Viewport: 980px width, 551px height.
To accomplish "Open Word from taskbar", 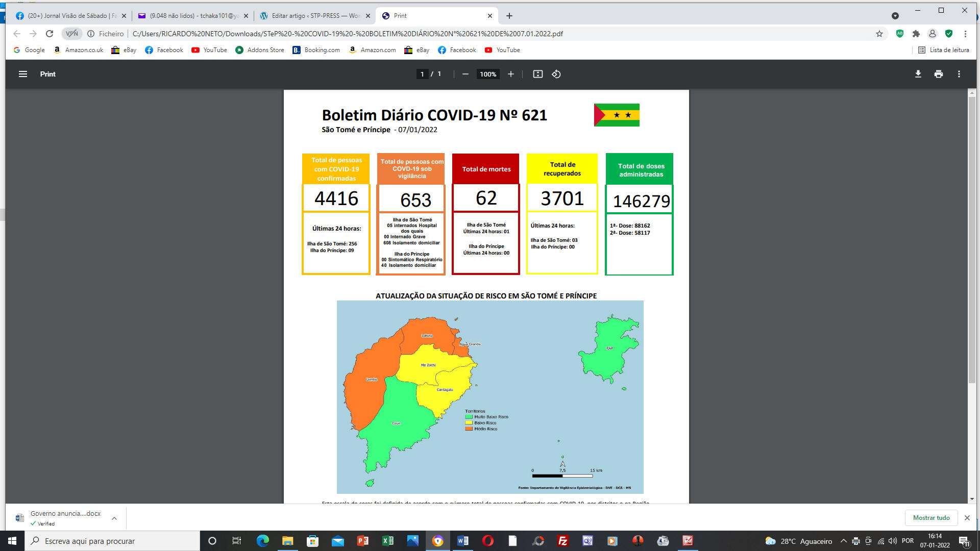I will coord(462,541).
